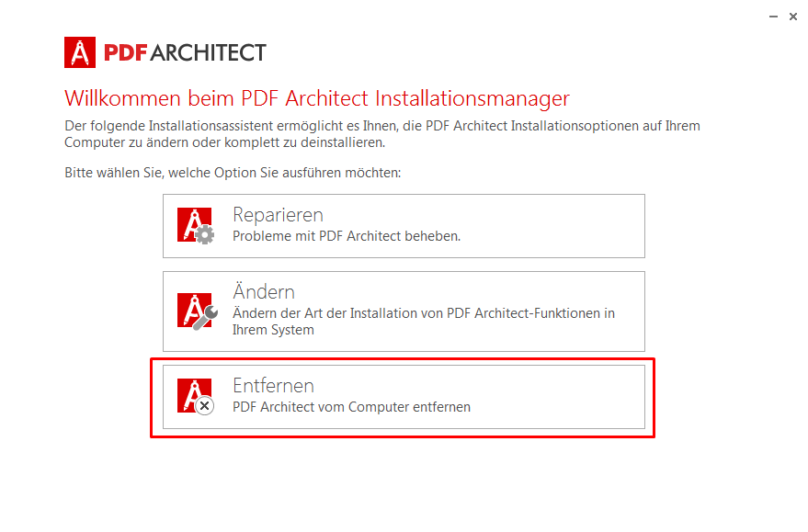
Task: Click the 'Willkommen beim PDF Architect Installationsmanager' heading
Action: pyautogui.click(x=317, y=98)
